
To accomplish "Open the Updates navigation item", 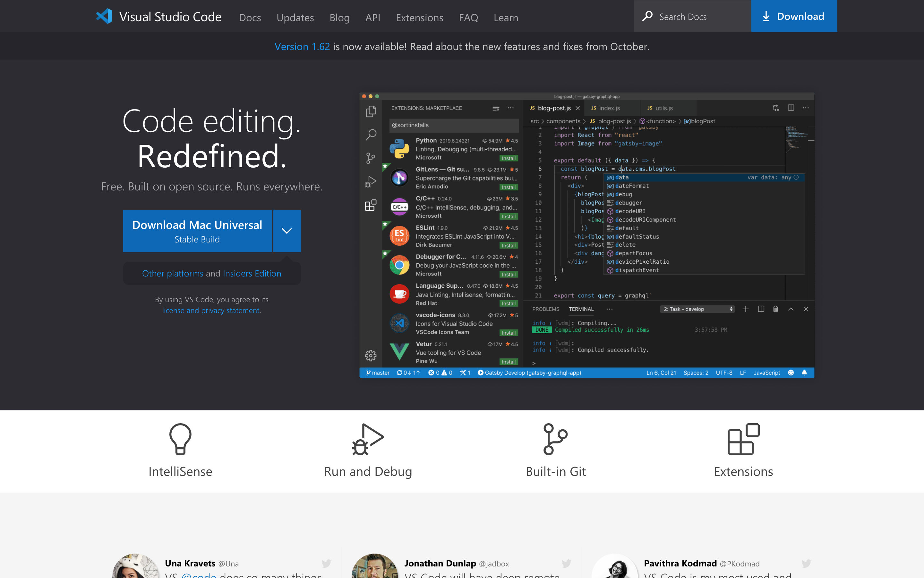I will [x=295, y=18].
